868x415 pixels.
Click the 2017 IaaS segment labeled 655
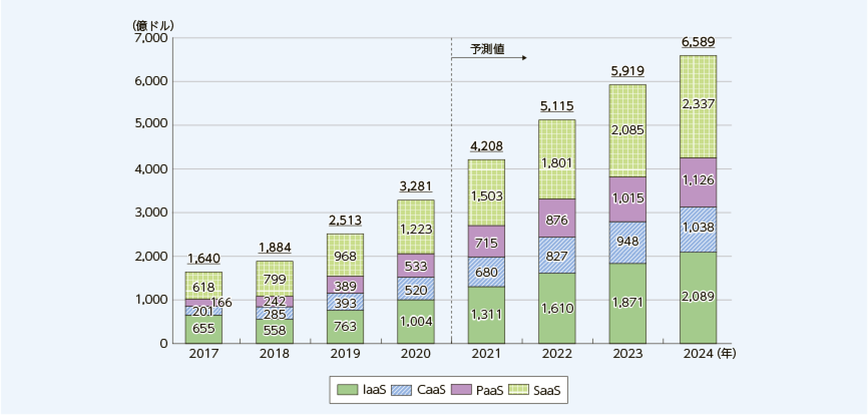click(203, 329)
